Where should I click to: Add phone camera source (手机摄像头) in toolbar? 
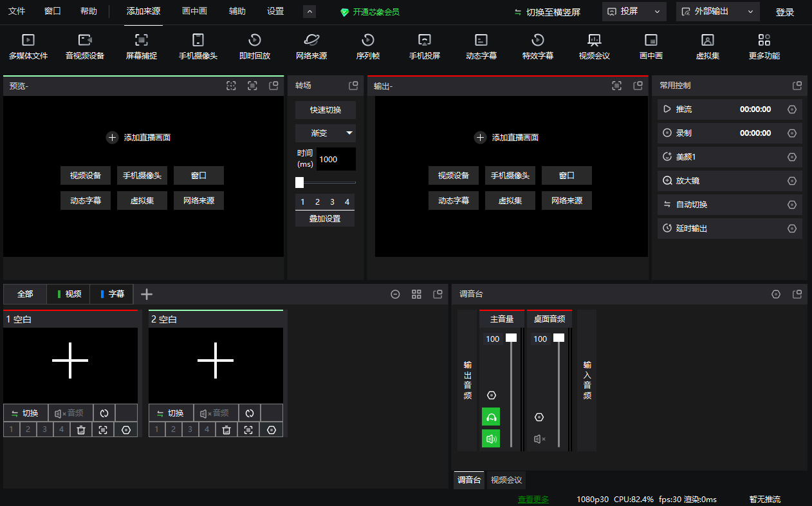click(x=198, y=47)
